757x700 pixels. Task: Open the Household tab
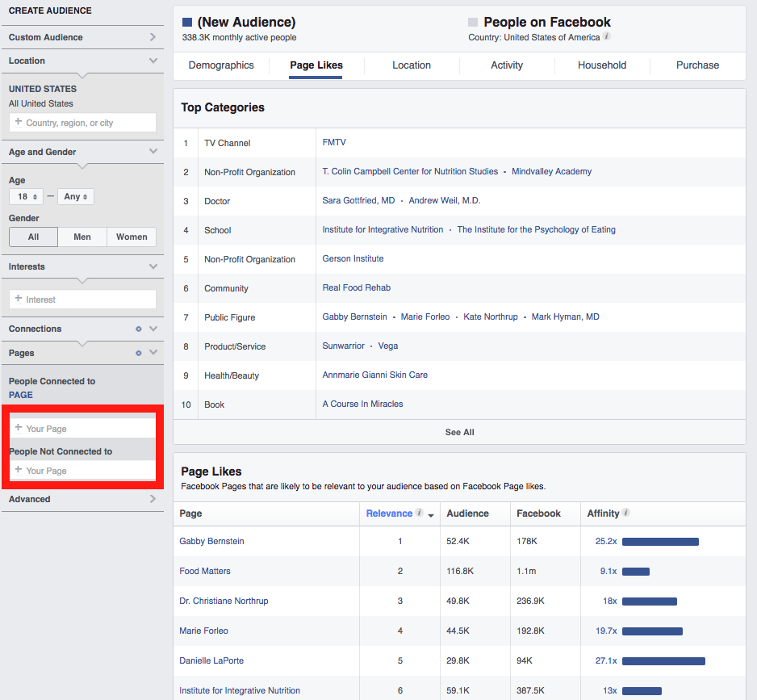[x=601, y=65]
